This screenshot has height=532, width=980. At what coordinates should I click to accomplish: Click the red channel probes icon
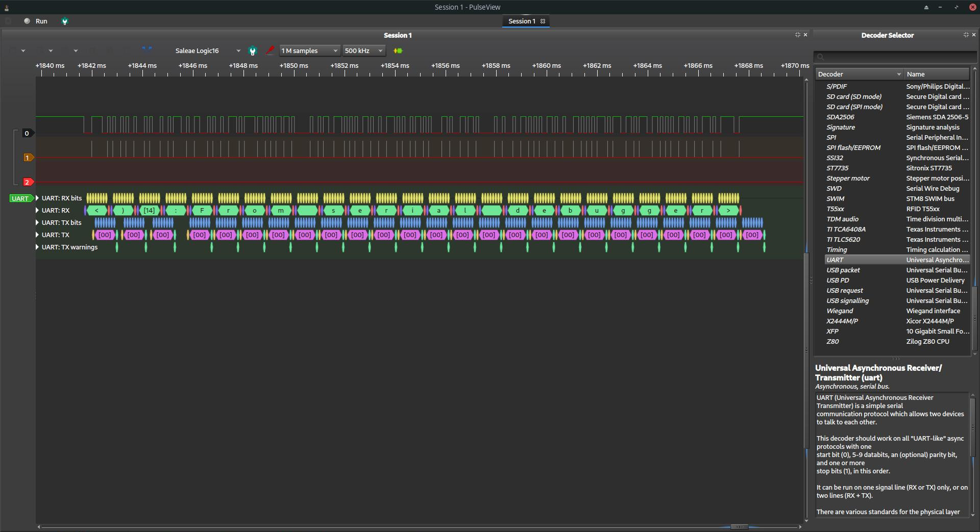(x=270, y=50)
